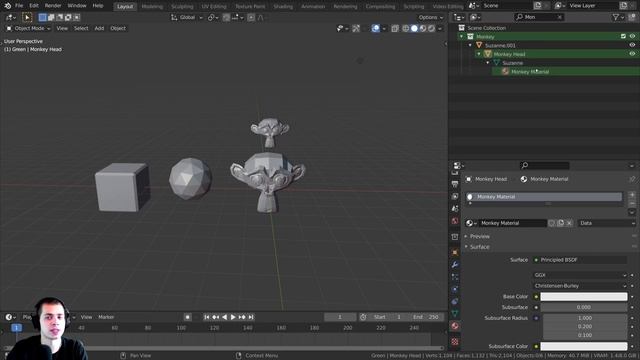Clear the outliner search text
640x360 pixels.
(560, 17)
